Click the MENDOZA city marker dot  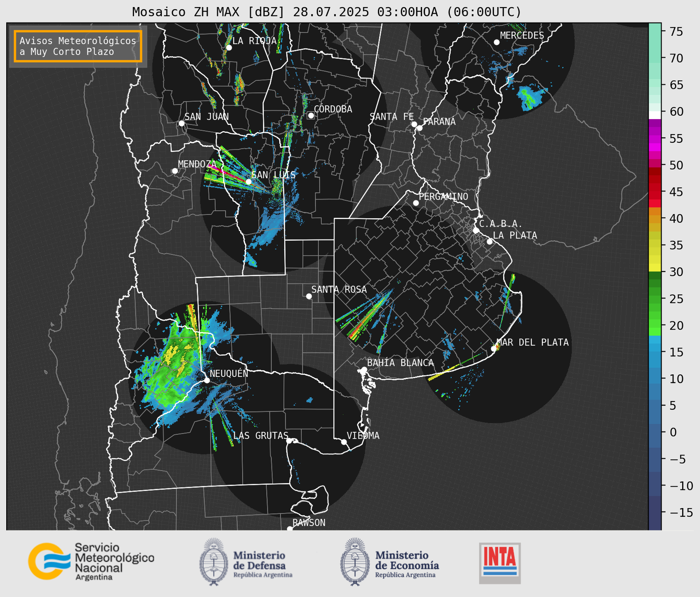tap(175, 171)
